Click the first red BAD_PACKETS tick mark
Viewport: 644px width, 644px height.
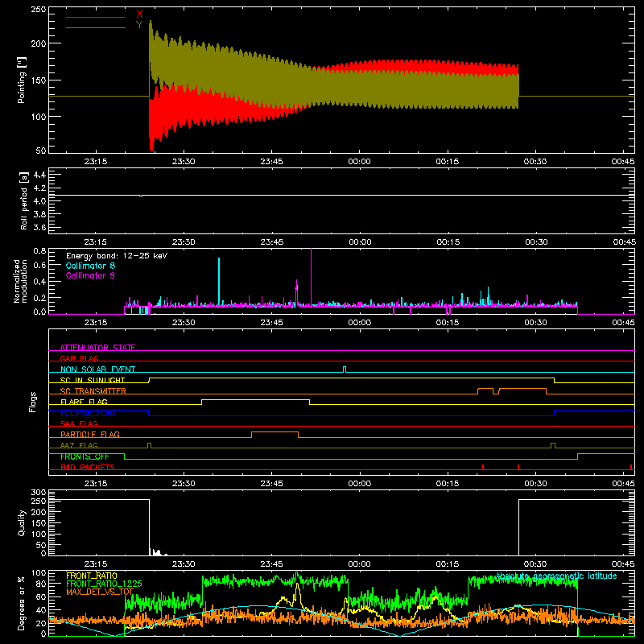pos(483,467)
